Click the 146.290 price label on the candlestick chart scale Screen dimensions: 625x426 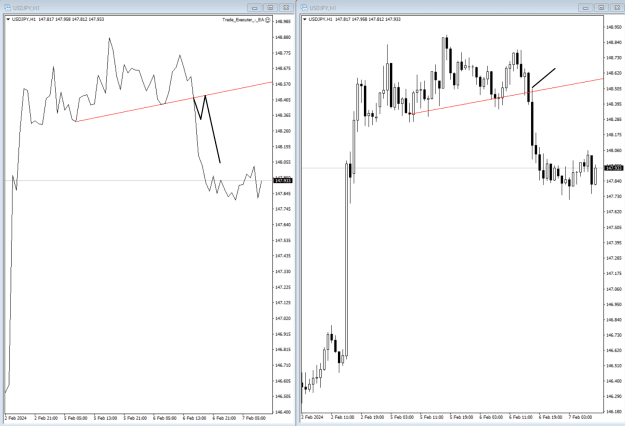pyautogui.click(x=614, y=397)
